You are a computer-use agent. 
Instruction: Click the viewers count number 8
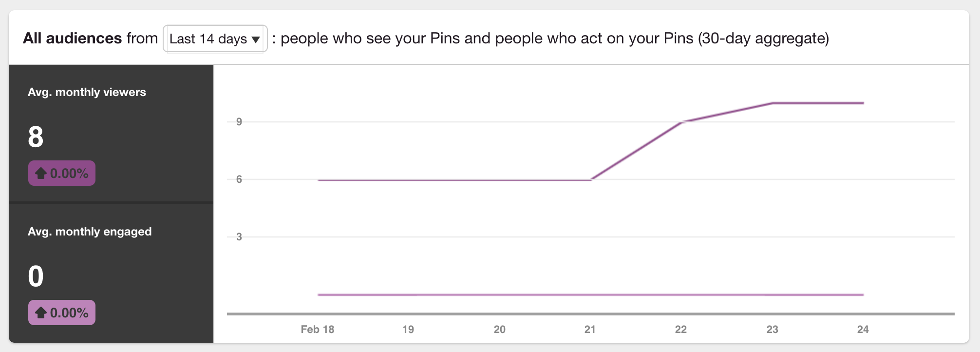36,137
